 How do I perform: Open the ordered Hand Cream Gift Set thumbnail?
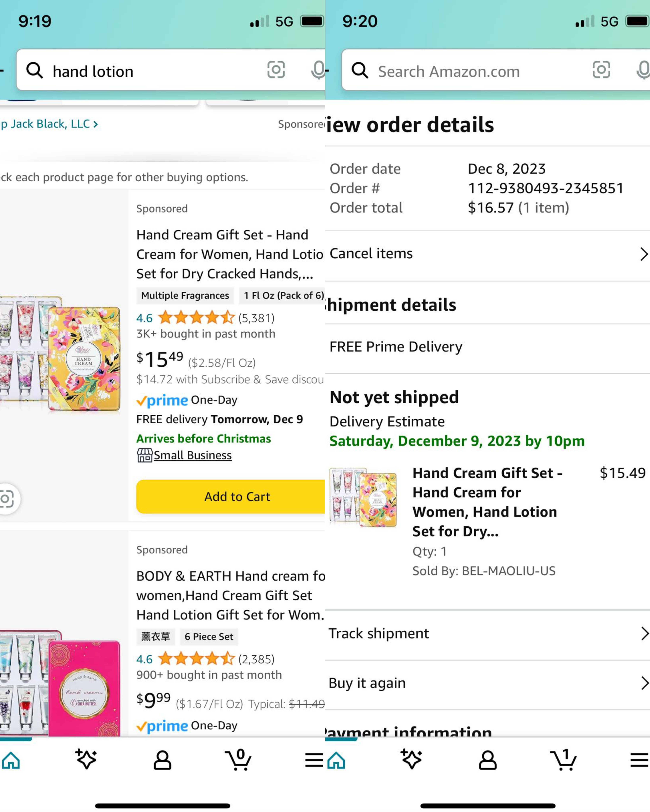tap(363, 497)
